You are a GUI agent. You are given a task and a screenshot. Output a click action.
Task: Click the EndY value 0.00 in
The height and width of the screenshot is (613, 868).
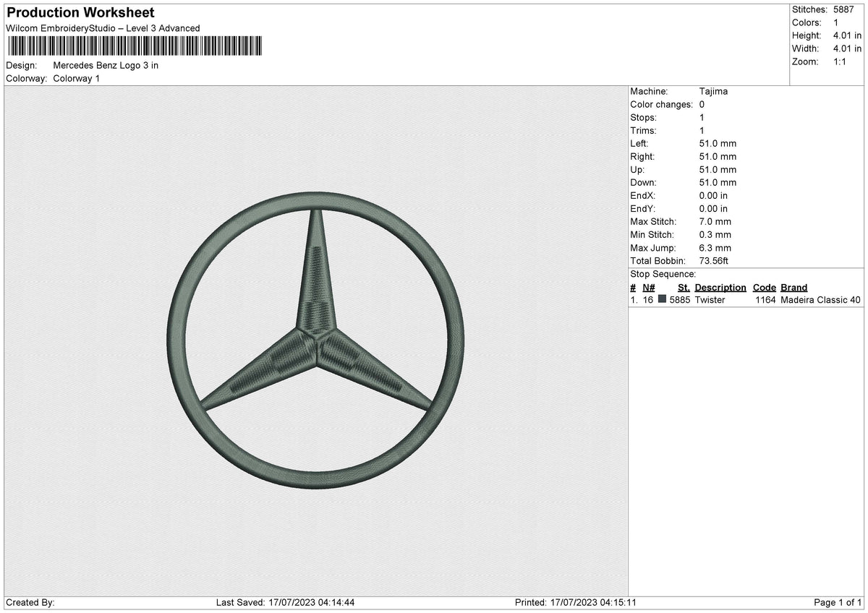(x=713, y=208)
